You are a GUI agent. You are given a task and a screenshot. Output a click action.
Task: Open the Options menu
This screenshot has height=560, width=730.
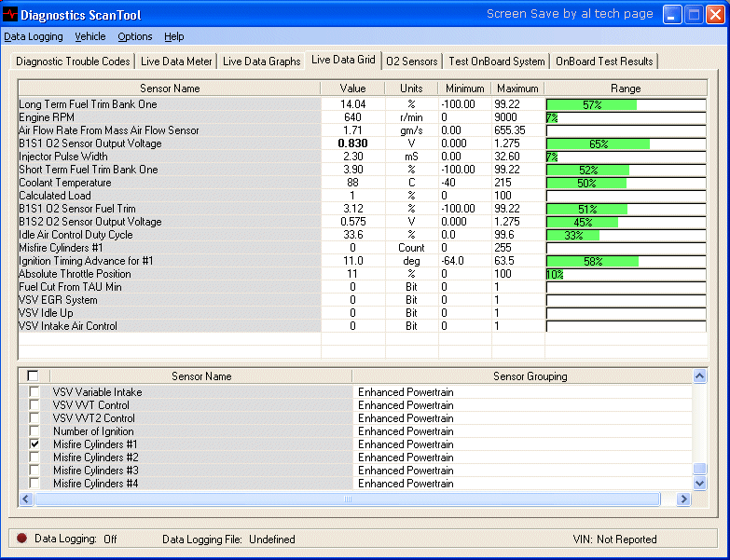(x=135, y=37)
